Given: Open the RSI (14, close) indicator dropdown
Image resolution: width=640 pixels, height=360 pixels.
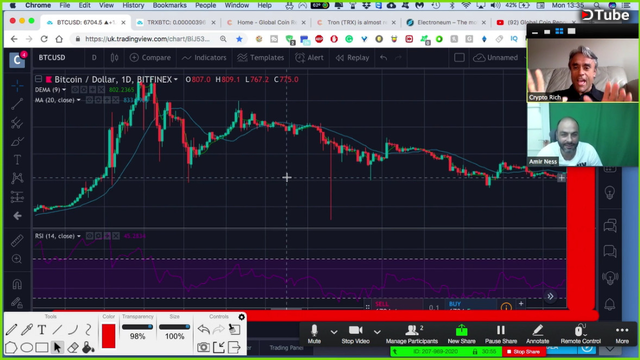Looking at the screenshot, I should click(79, 236).
